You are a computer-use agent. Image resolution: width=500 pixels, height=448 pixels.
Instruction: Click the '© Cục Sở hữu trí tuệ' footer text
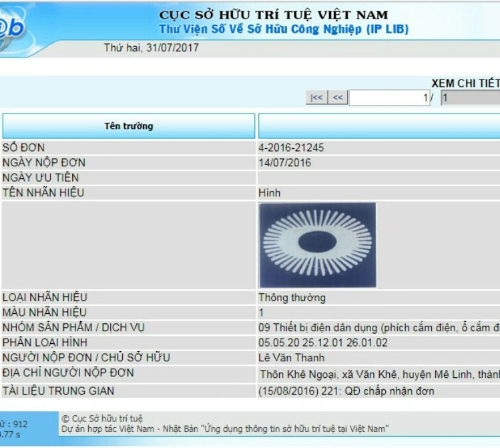[x=102, y=419]
